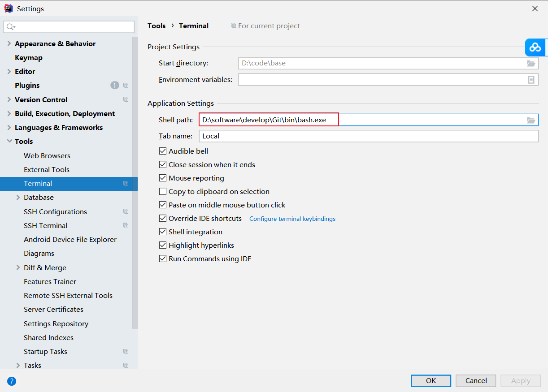The height and width of the screenshot is (392, 548).
Task: Disable the Audible bell checkbox
Action: 163,151
